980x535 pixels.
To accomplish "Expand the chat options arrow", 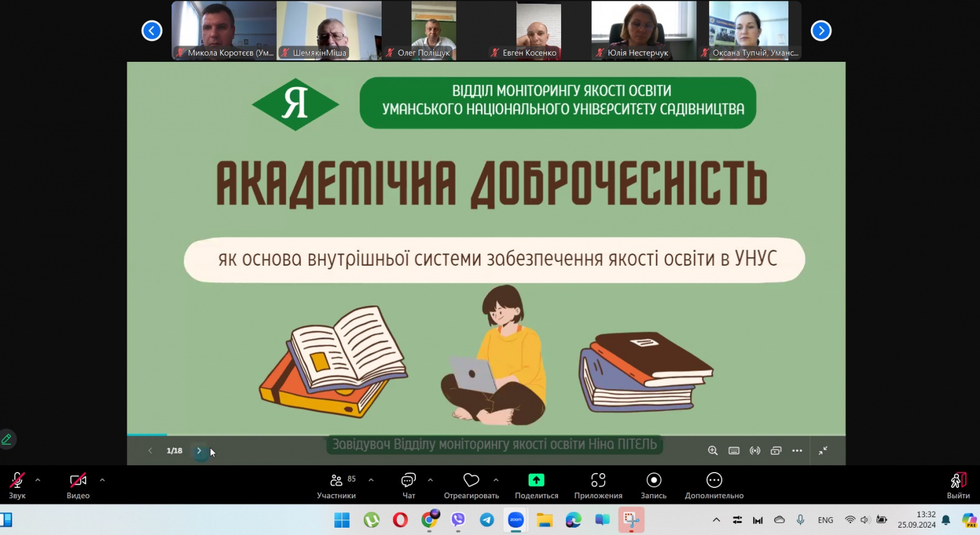I will tap(431, 480).
